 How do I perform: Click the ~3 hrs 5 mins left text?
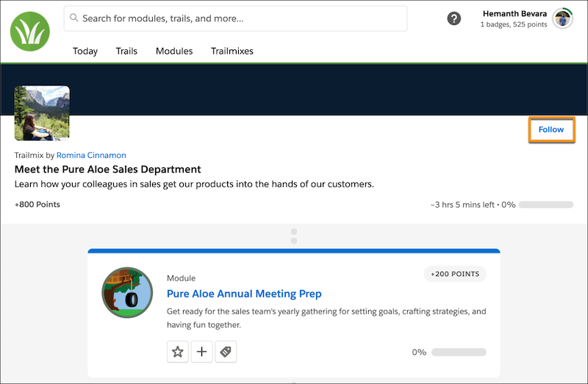tap(462, 205)
